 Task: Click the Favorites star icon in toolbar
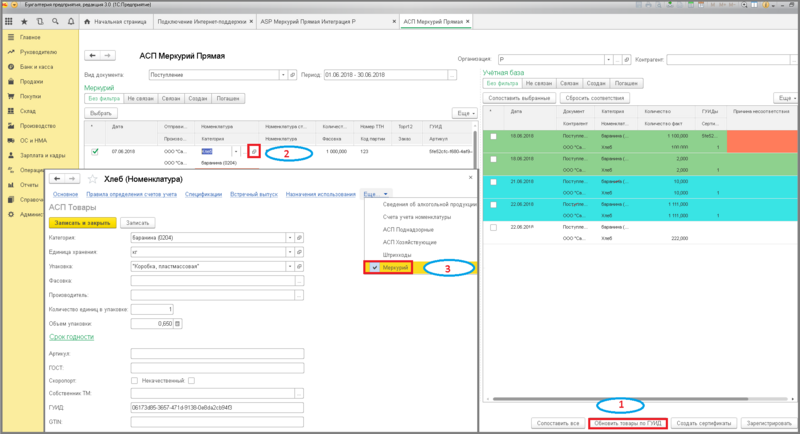pyautogui.click(x=22, y=20)
